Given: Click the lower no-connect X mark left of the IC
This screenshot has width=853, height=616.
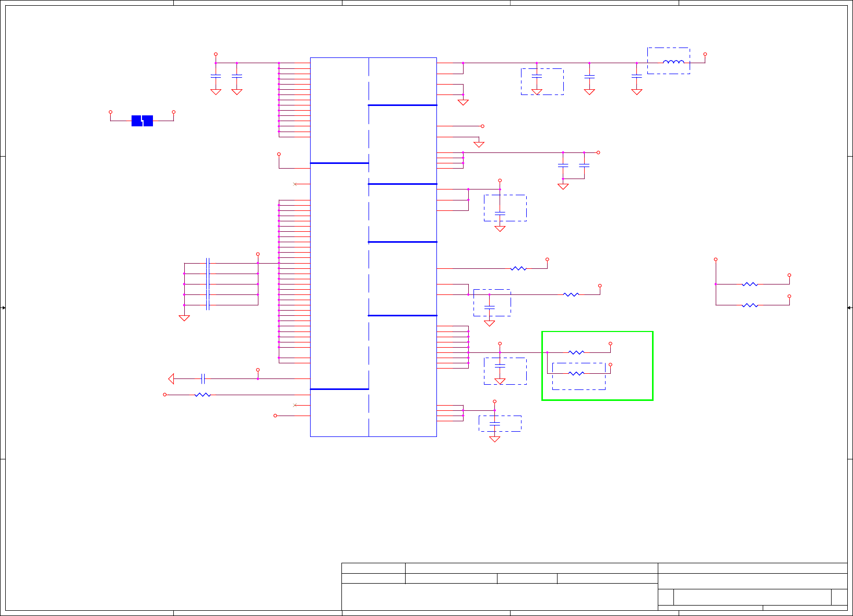Looking at the screenshot, I should coord(295,405).
